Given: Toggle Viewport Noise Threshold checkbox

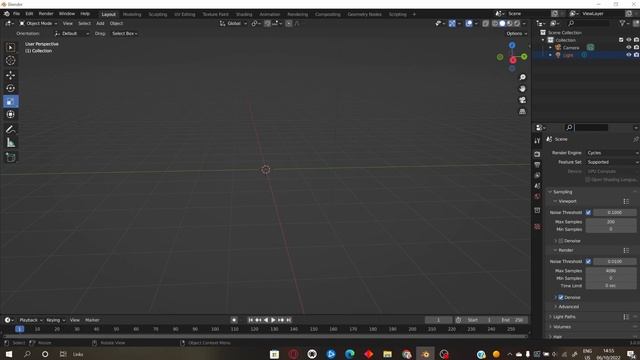Looking at the screenshot, I should pos(588,213).
